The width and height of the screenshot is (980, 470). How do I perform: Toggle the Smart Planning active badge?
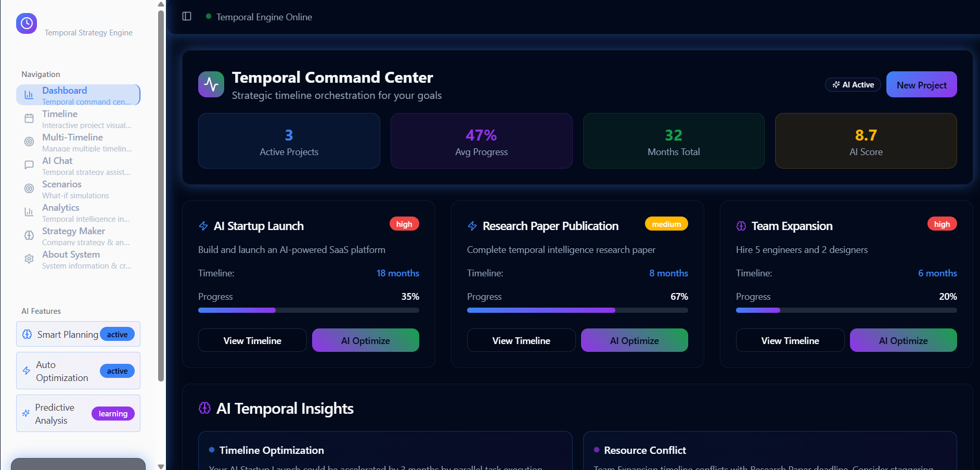[x=117, y=335]
